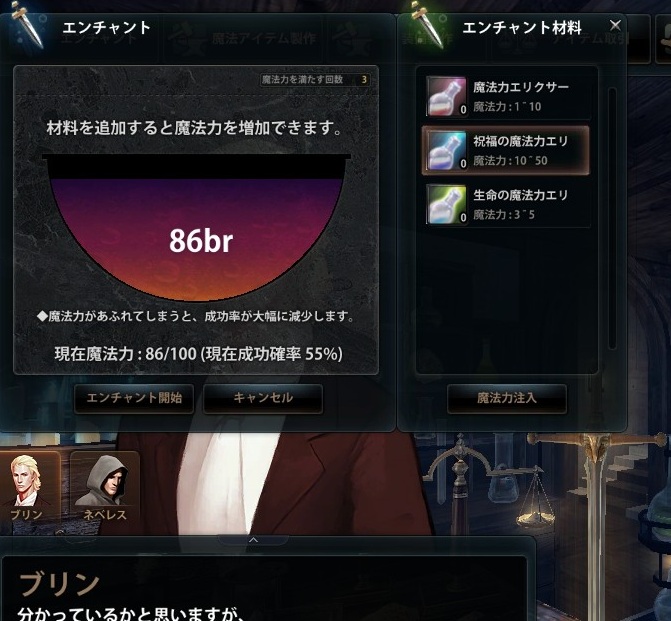Image resolution: width=671 pixels, height=621 pixels.
Task: Click the 86br mana cauldron gauge
Action: click(197, 228)
